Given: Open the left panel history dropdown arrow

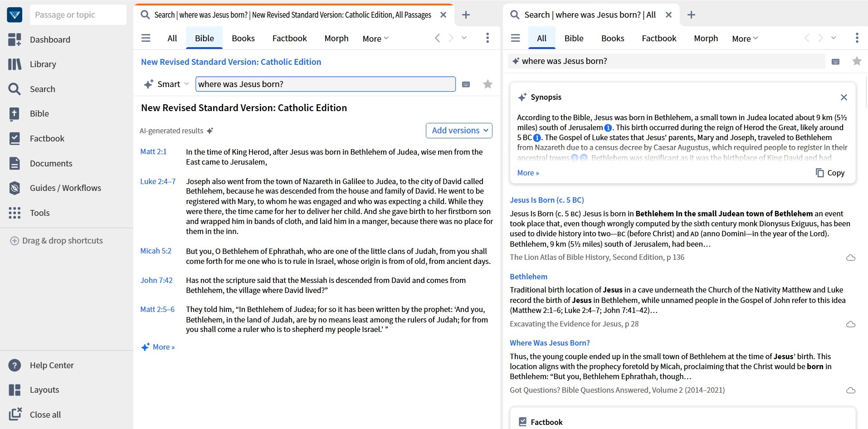Looking at the screenshot, I should tap(464, 38).
